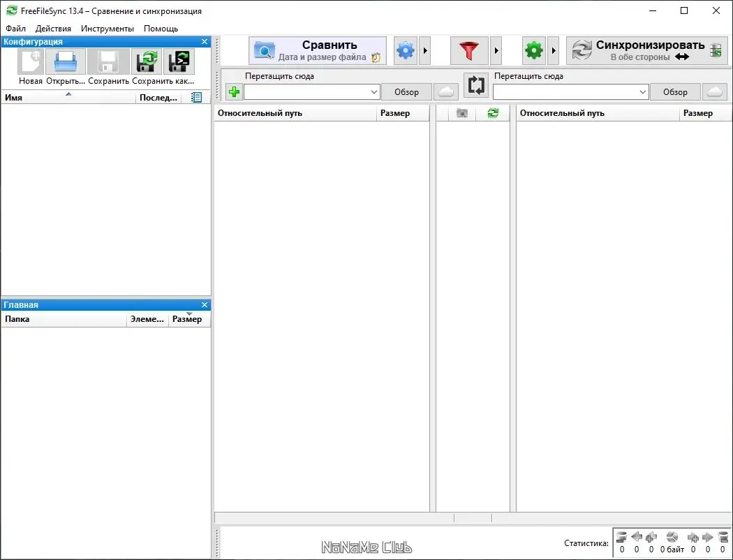Open comparison settings blue gear
This screenshot has width=733, height=560.
406,50
